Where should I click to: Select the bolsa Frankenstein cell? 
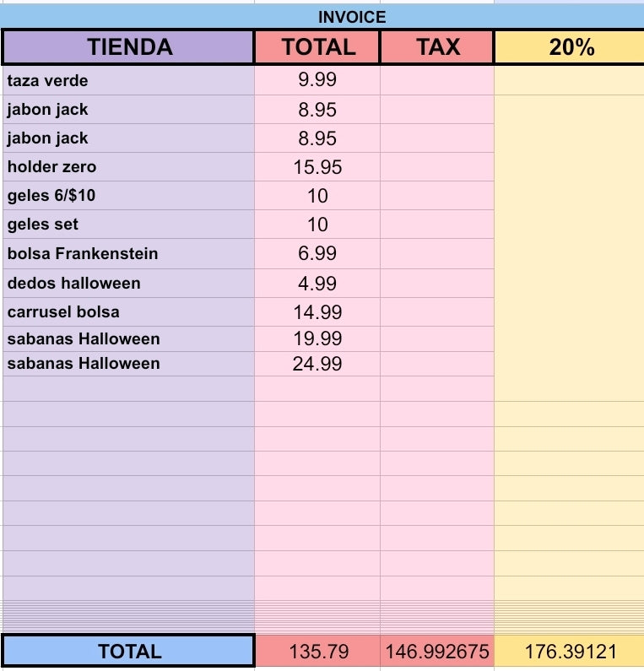point(128,254)
